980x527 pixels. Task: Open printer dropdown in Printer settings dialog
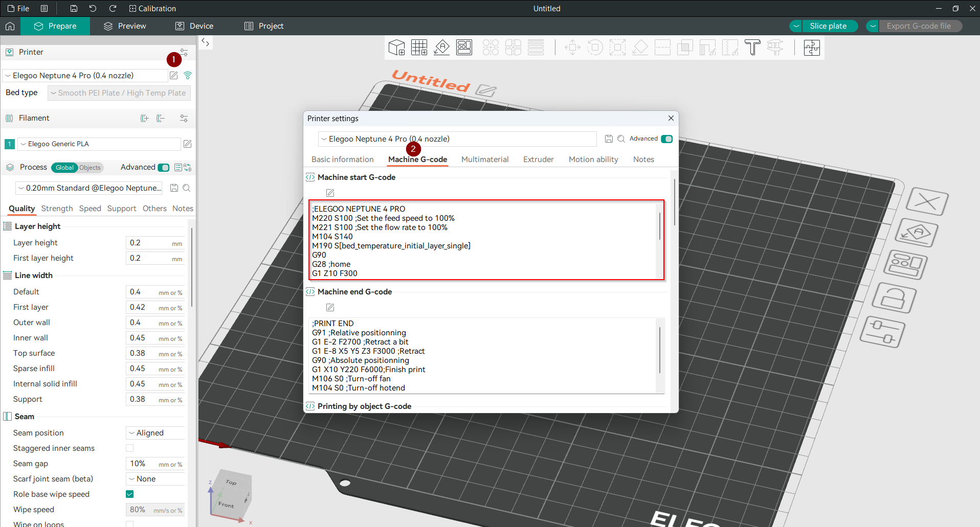(x=457, y=139)
